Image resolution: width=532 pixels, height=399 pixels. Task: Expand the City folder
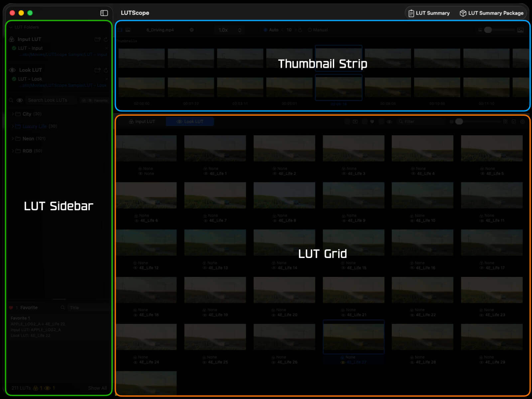(x=13, y=114)
